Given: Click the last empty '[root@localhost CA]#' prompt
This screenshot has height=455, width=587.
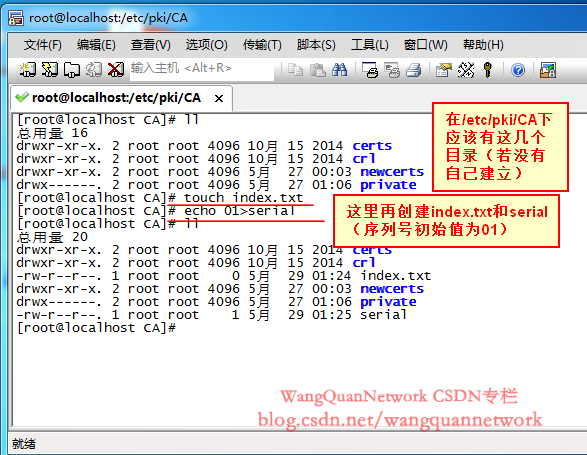Looking at the screenshot, I should [x=96, y=328].
